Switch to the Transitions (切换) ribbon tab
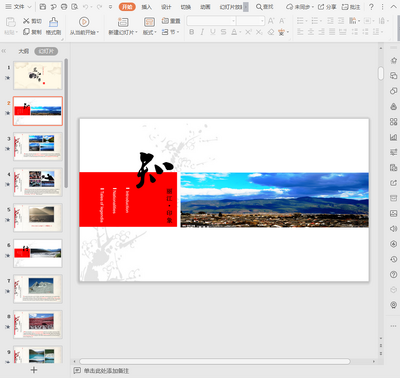 [186, 7]
